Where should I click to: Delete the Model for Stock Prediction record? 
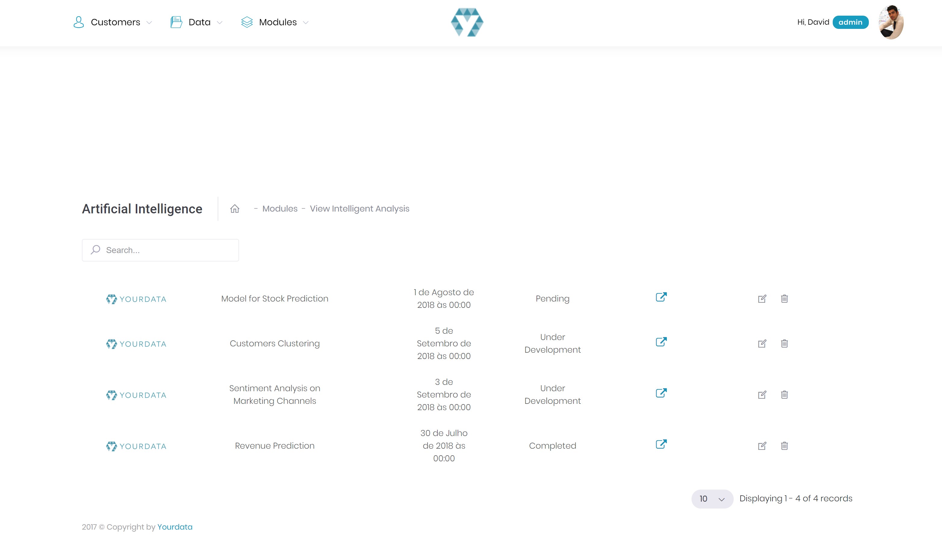[x=784, y=299]
